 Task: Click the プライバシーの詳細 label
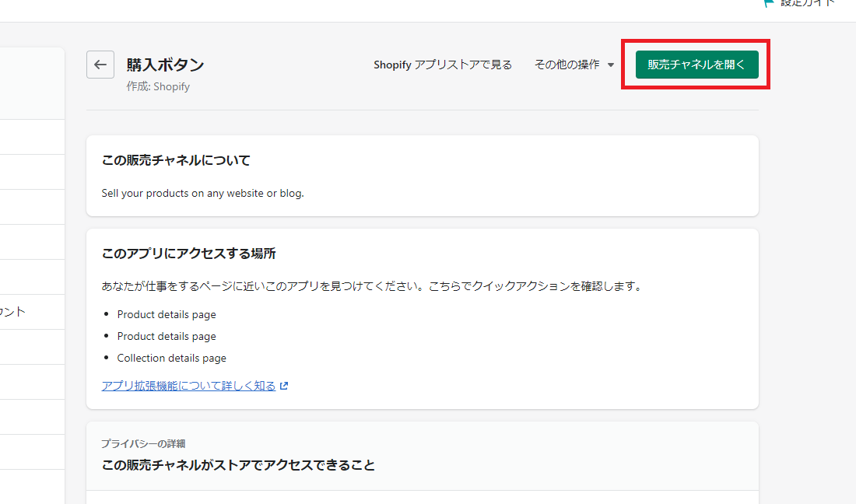pyautogui.click(x=143, y=443)
